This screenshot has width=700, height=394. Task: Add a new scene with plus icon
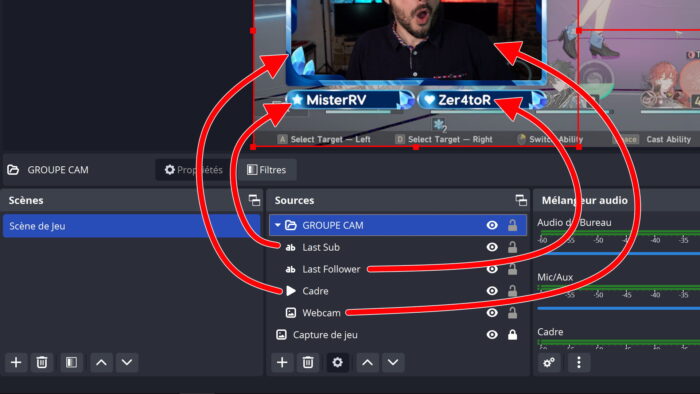tap(16, 362)
